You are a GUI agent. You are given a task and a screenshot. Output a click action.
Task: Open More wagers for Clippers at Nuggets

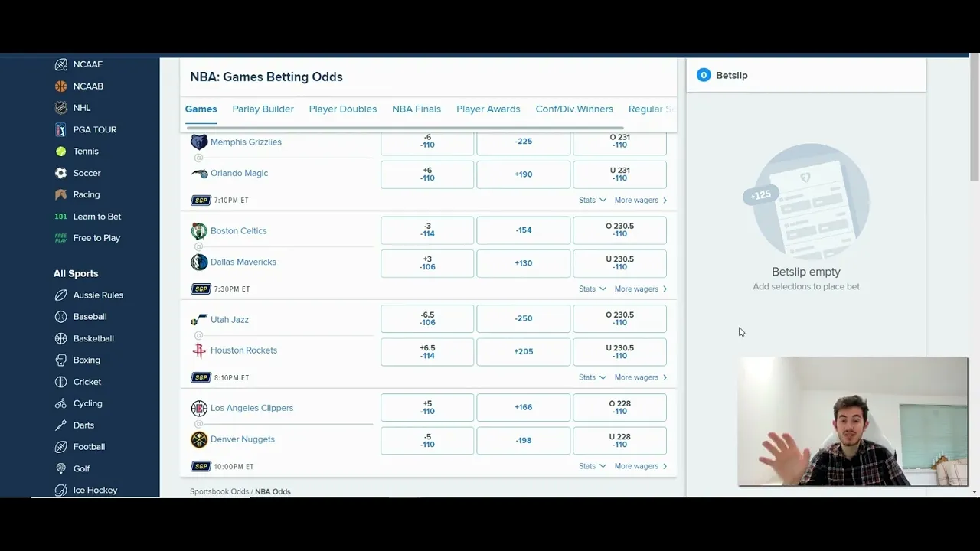pos(640,466)
